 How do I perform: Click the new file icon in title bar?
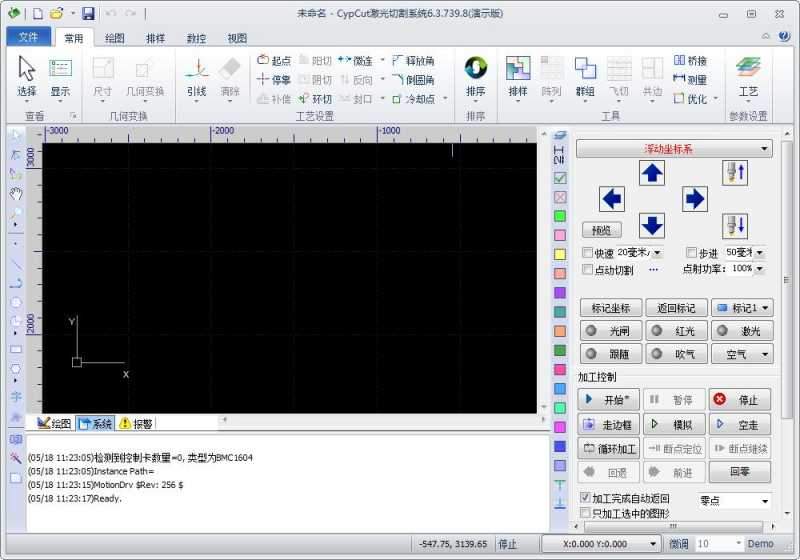coord(38,14)
